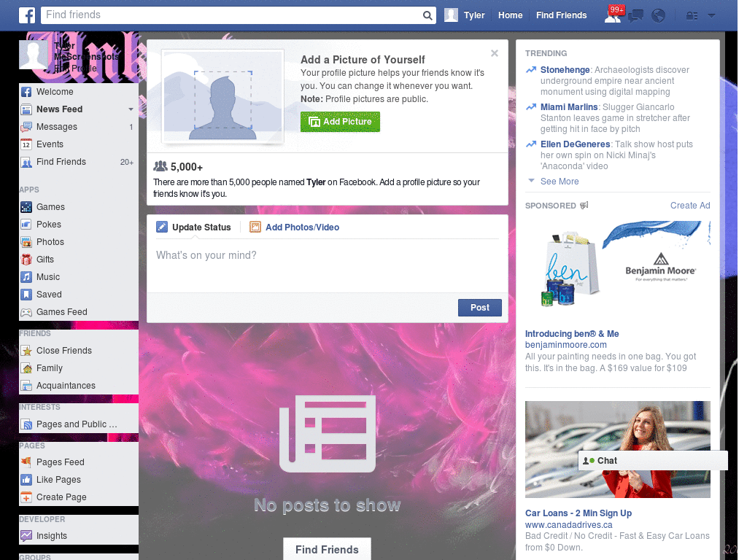This screenshot has width=747, height=560.
Task: Click the Create Ad link
Action: [x=690, y=205]
